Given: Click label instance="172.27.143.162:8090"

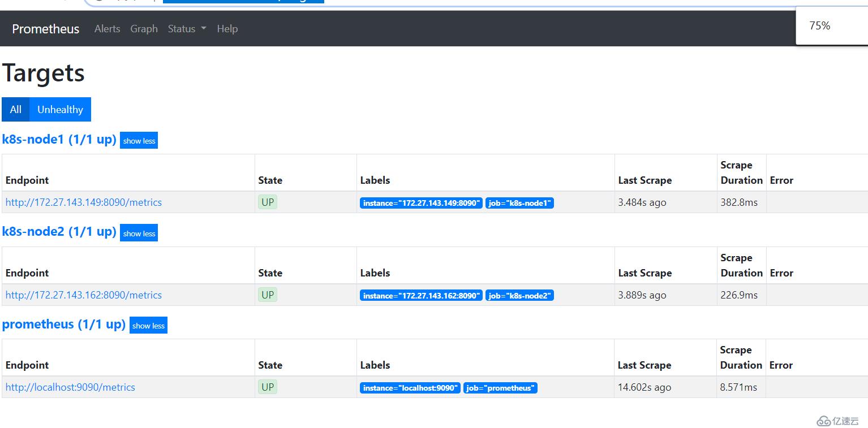Looking at the screenshot, I should [421, 296].
